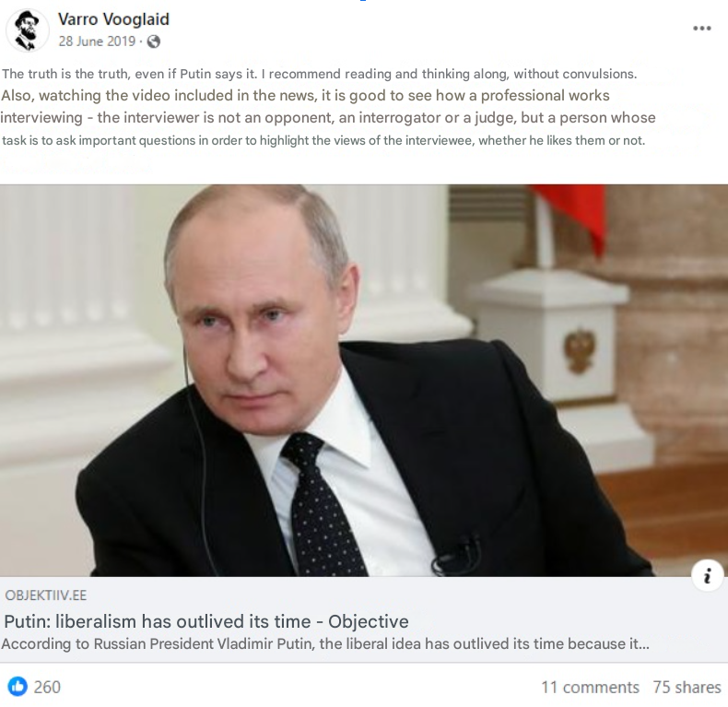Open the OBJEKTIIV.EE source domain
Viewport: 728px width, 707px height.
[x=45, y=595]
